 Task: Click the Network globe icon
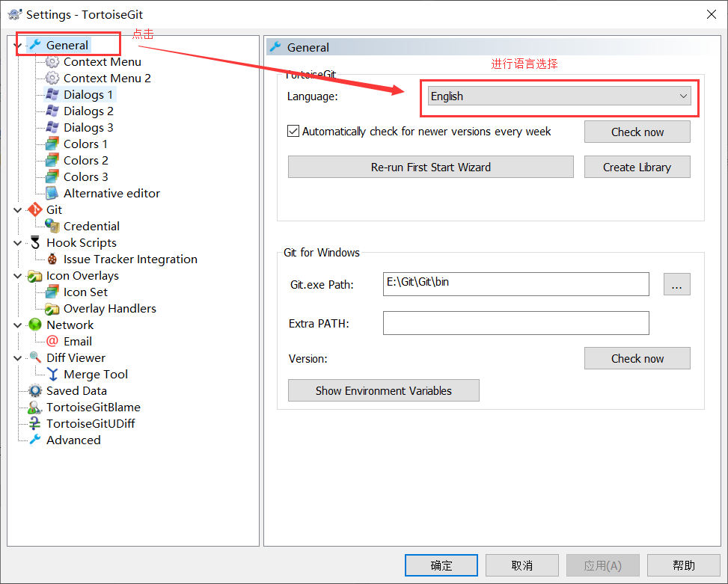tap(35, 325)
